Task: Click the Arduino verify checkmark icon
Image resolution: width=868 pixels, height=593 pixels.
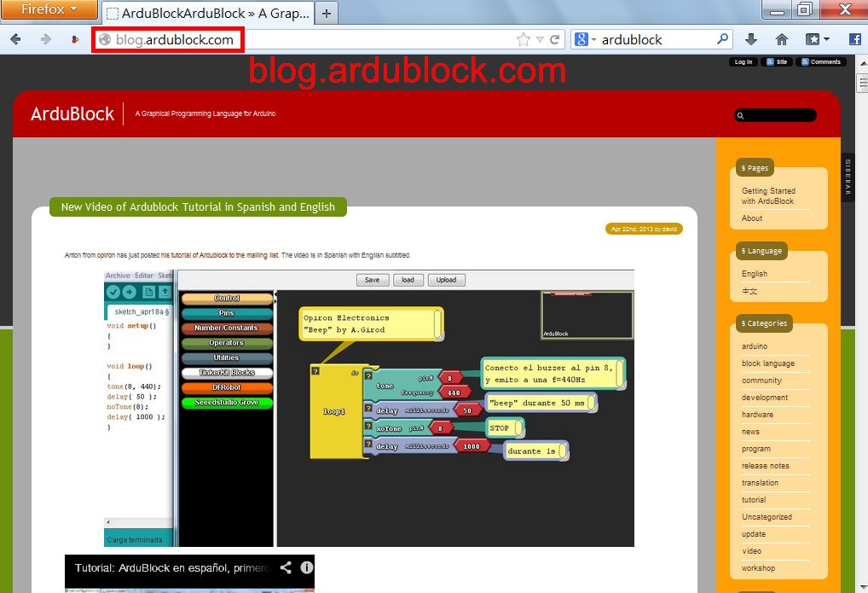Action: [113, 292]
